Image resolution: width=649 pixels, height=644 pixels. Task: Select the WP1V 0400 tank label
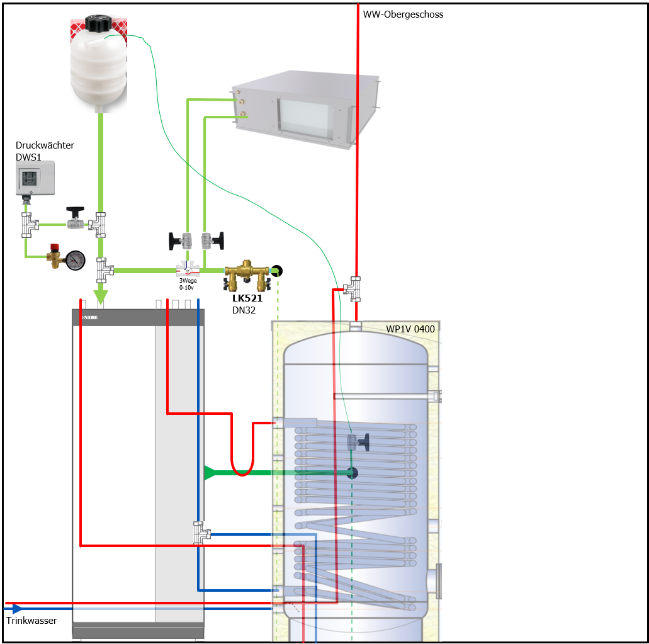click(x=410, y=329)
